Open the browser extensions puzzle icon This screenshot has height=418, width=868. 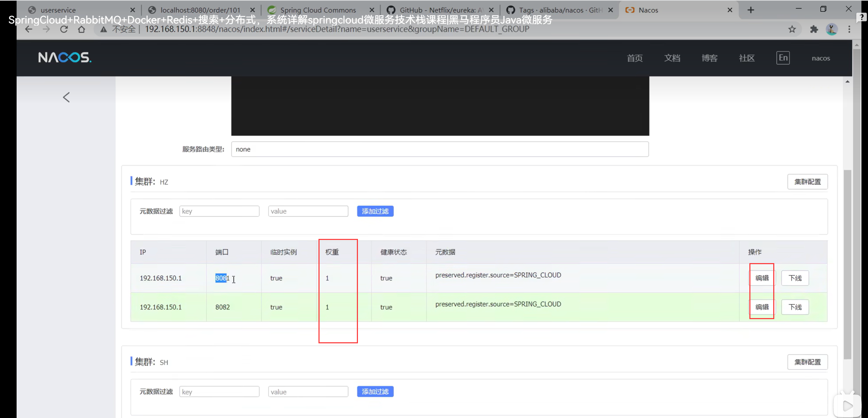814,29
